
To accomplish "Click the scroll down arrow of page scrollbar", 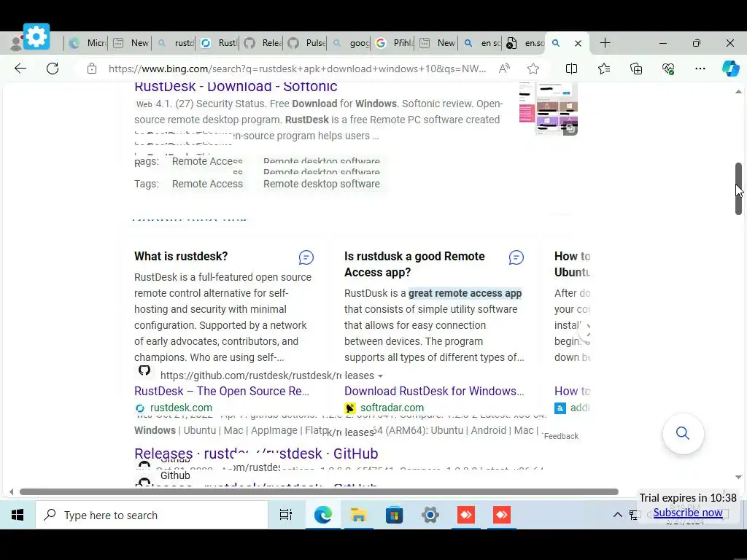I will coord(738,477).
